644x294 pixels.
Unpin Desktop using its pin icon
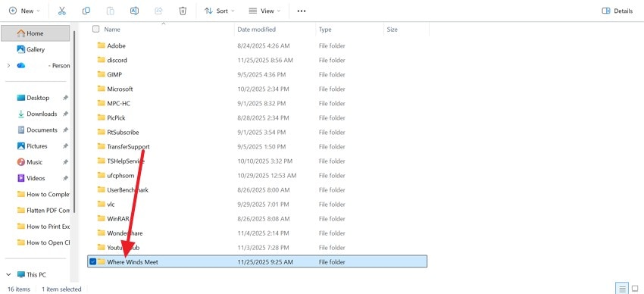(65, 98)
